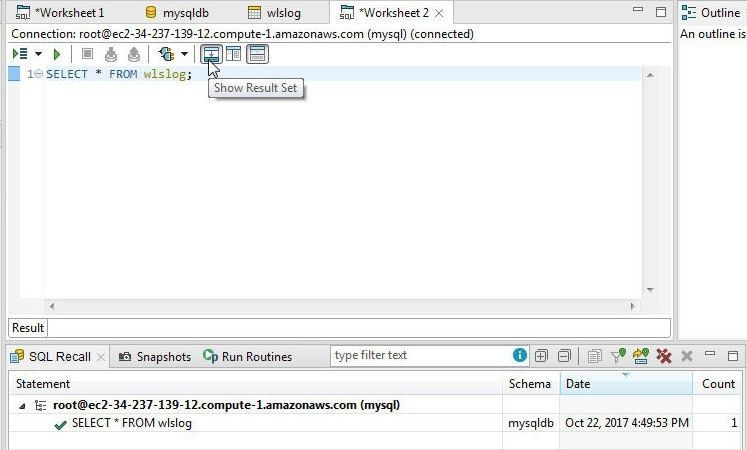Open the Outline view tab
Viewport: 747px width, 450px height.
[711, 13]
